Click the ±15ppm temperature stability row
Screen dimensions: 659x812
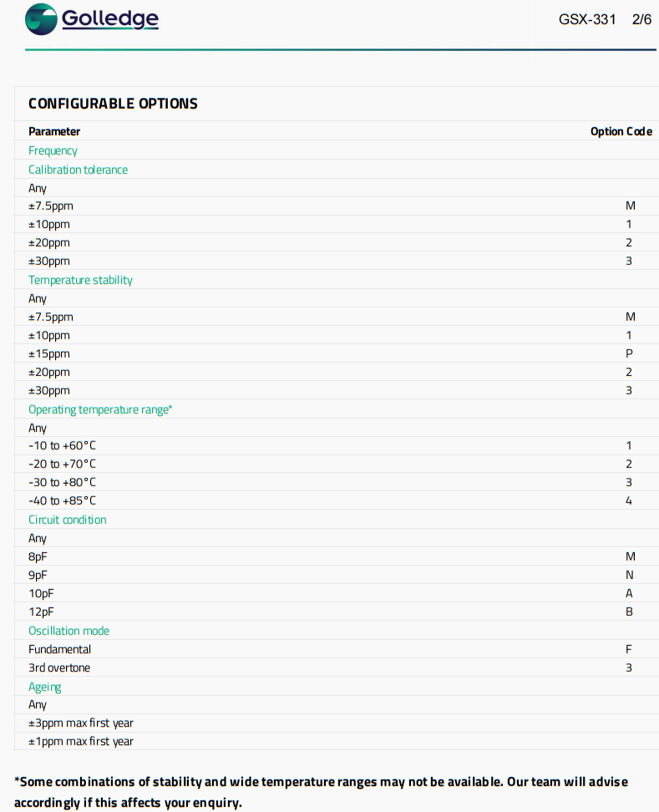(x=49, y=353)
